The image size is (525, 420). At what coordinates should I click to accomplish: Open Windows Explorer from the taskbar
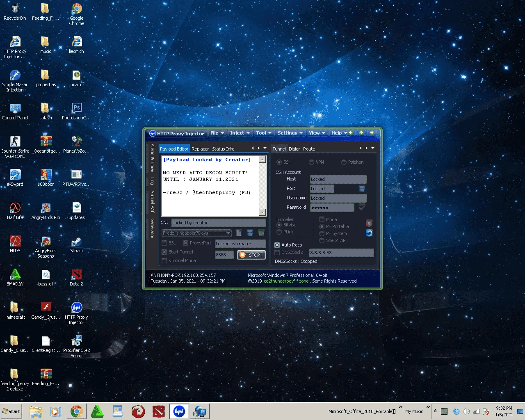[36, 411]
